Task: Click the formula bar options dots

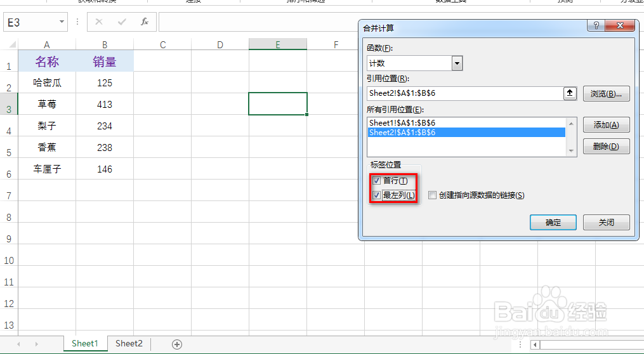Action: coord(77,22)
